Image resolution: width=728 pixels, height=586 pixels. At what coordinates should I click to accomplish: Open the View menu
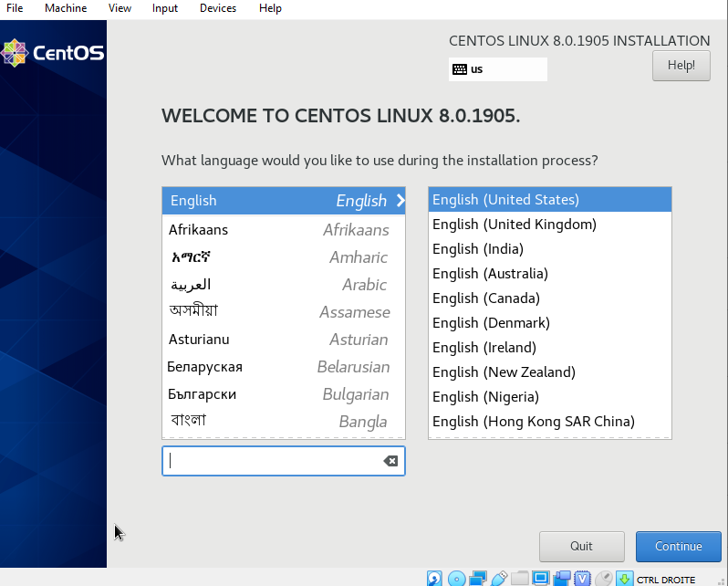click(x=120, y=8)
